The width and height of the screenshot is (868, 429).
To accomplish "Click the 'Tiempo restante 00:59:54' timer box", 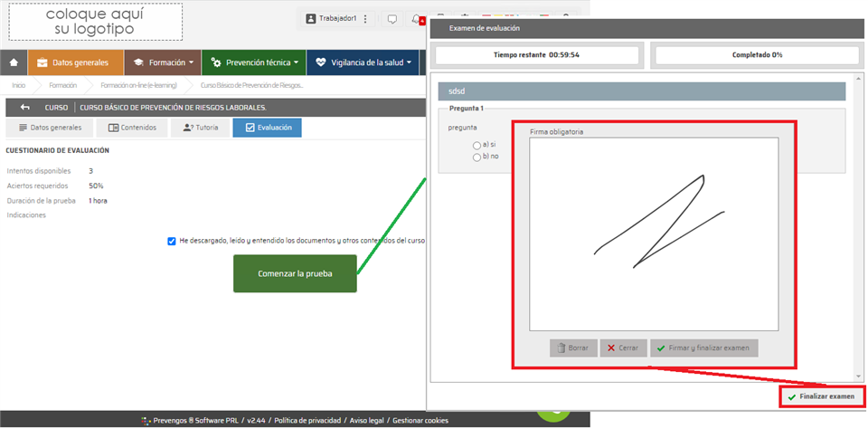I will coord(537,55).
